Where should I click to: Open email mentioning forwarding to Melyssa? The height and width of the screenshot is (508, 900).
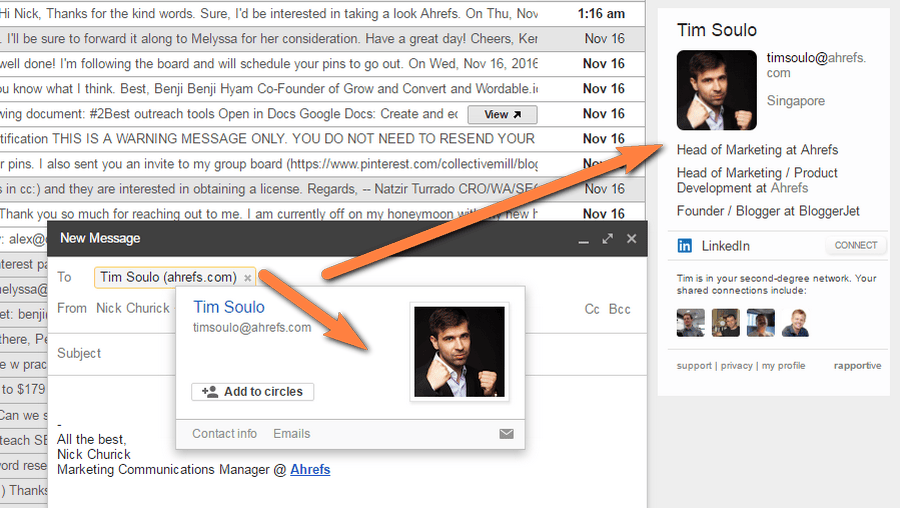pyautogui.click(x=321, y=38)
